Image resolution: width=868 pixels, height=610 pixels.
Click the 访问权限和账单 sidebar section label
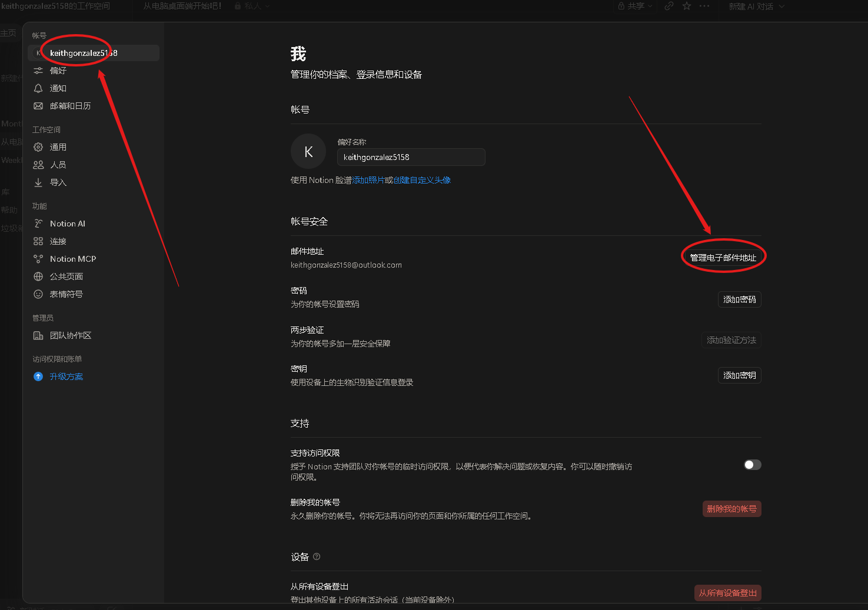click(57, 359)
